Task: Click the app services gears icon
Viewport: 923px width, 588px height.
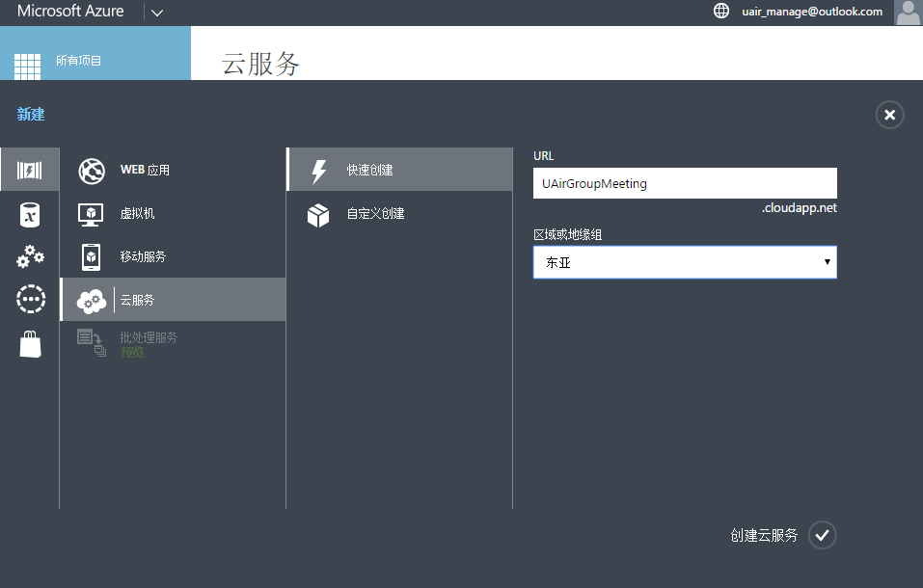Action: [30, 256]
